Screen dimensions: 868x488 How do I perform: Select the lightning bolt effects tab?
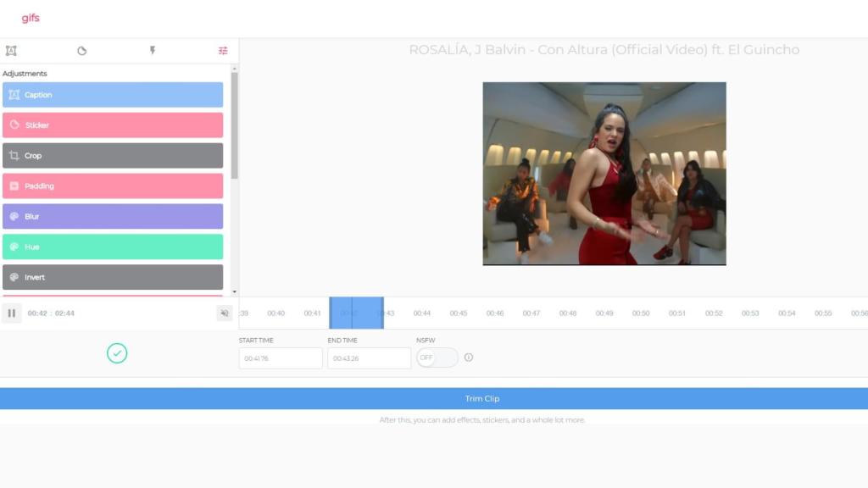click(x=153, y=51)
